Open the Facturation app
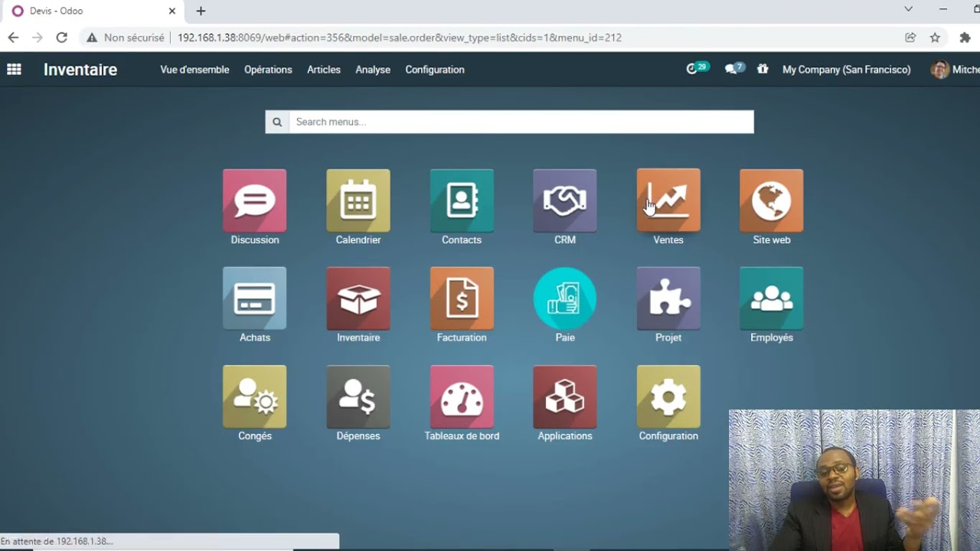Image resolution: width=980 pixels, height=551 pixels. pos(462,298)
